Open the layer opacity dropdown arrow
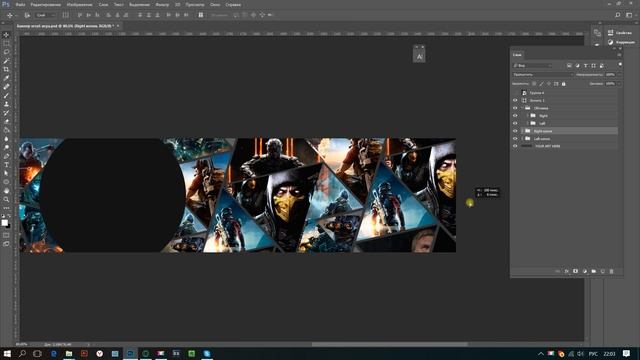The height and width of the screenshot is (360, 640). [x=619, y=75]
